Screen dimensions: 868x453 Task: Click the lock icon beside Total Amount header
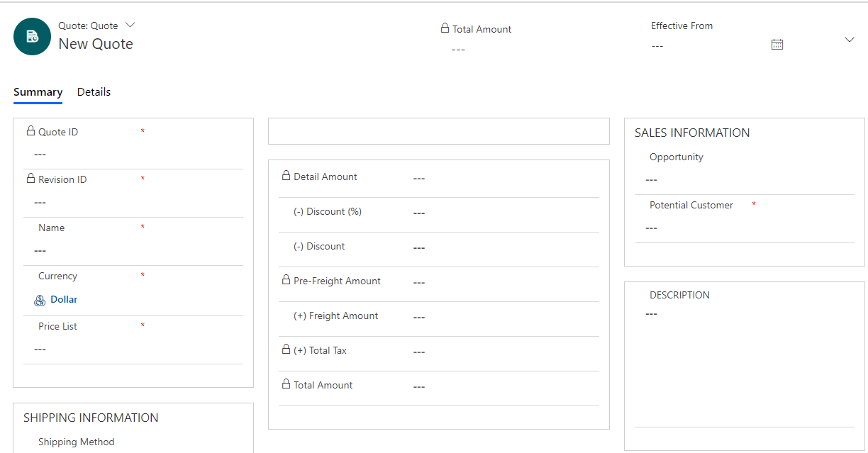click(x=444, y=29)
